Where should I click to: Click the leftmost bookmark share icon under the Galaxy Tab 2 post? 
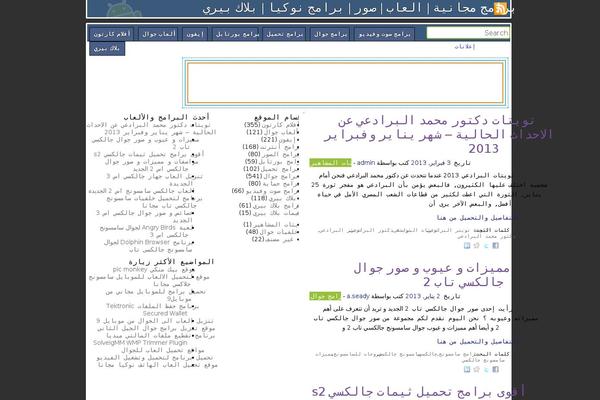tap(467, 369)
